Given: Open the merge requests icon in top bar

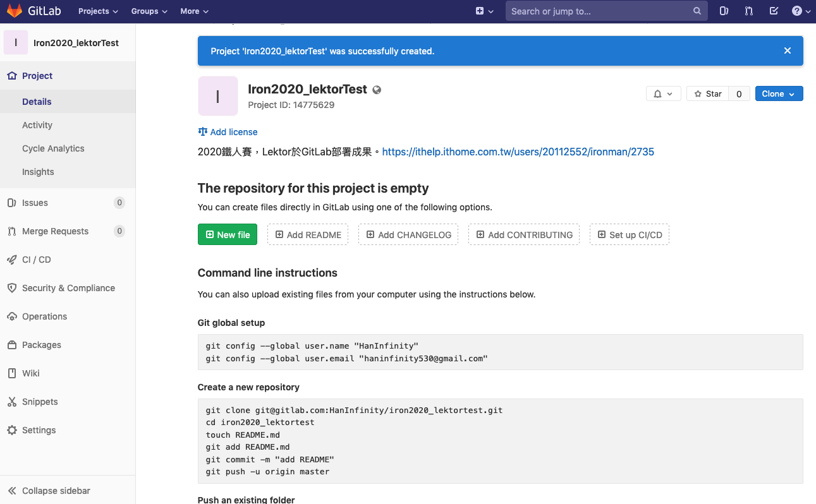Looking at the screenshot, I should click(x=748, y=11).
